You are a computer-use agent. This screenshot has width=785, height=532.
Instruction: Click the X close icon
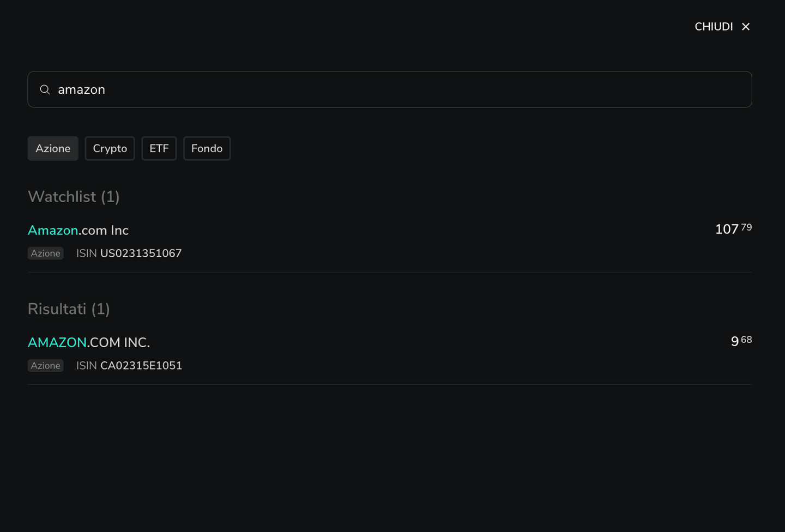(746, 27)
